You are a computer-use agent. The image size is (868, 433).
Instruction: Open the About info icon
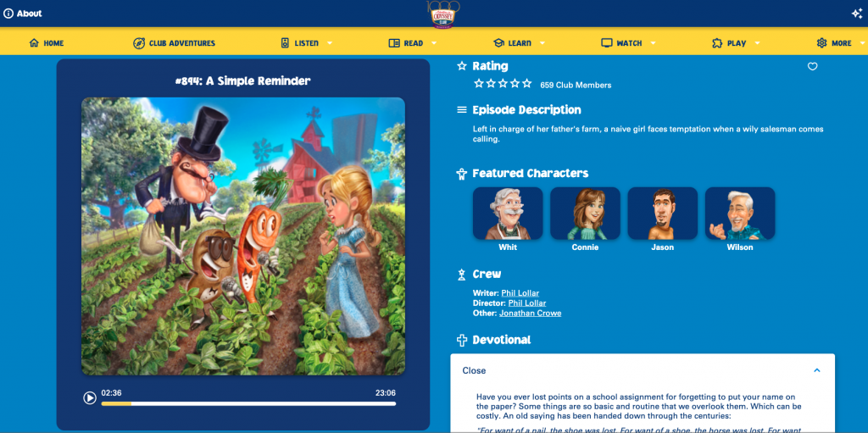point(8,14)
